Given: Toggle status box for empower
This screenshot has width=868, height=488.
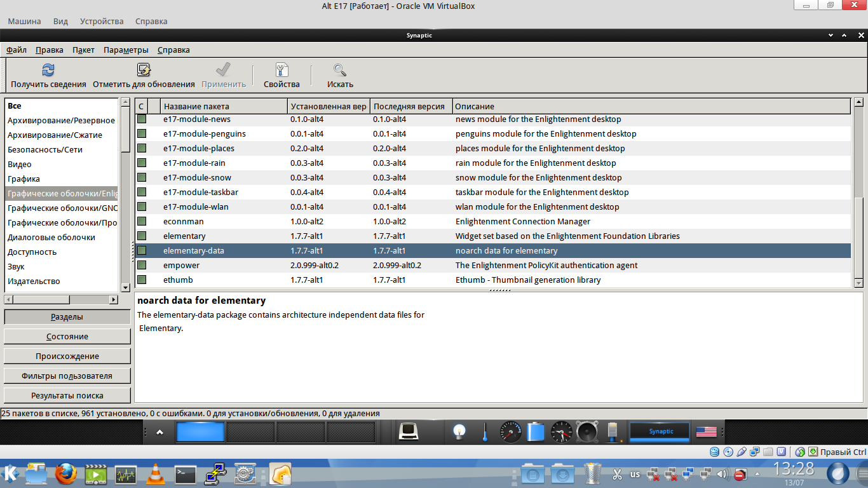Looking at the screenshot, I should 142,266.
